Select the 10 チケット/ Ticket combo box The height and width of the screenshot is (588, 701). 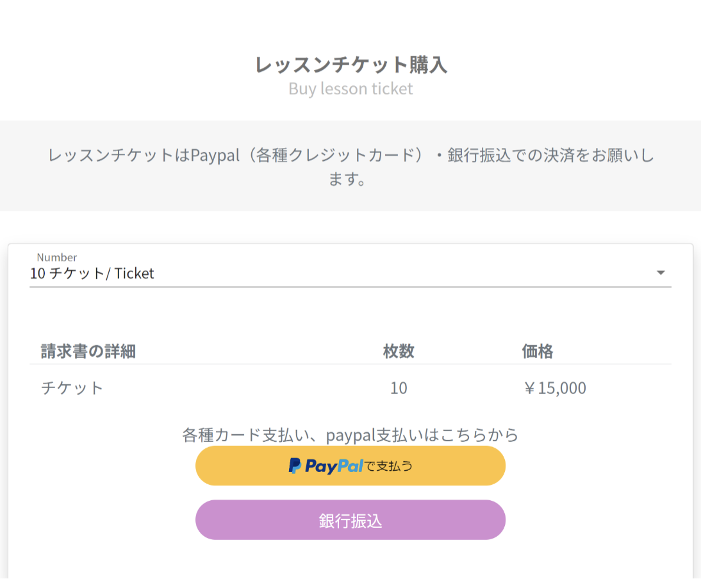pos(350,268)
